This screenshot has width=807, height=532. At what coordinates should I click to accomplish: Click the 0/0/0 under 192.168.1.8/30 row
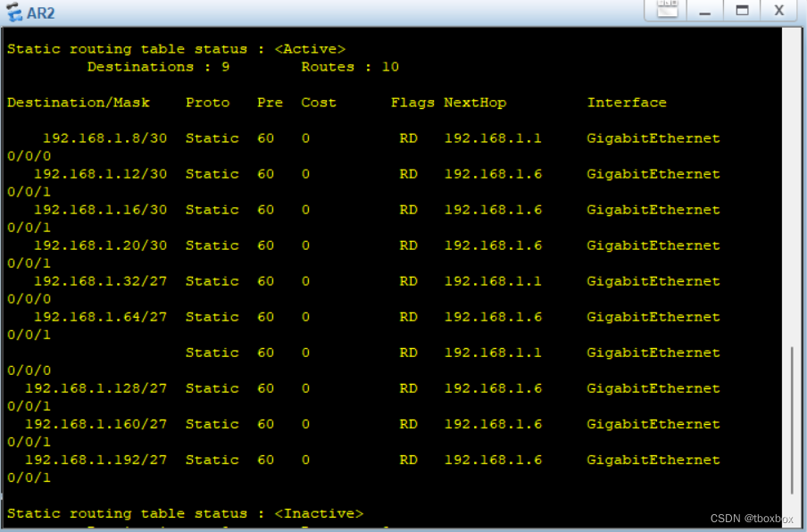pos(29,156)
